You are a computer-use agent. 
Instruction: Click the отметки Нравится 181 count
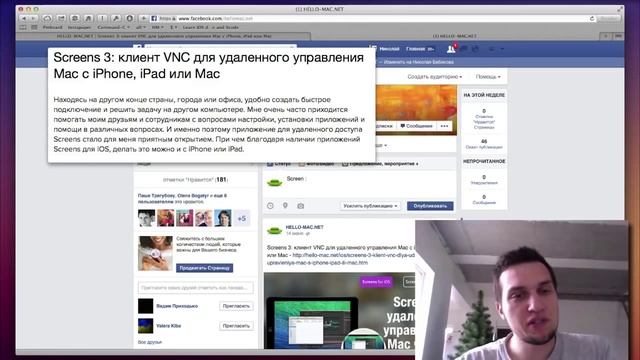[x=196, y=180]
